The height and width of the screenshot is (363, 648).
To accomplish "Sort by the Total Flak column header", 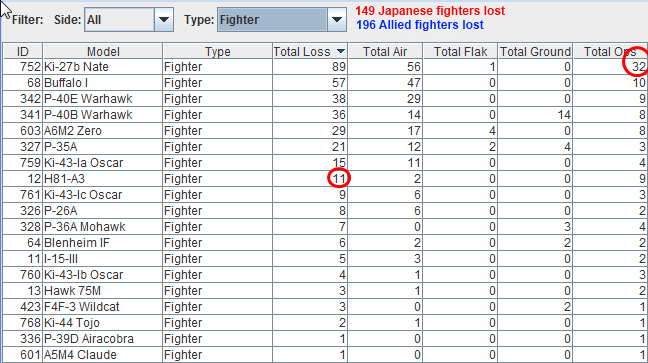I will point(460,51).
